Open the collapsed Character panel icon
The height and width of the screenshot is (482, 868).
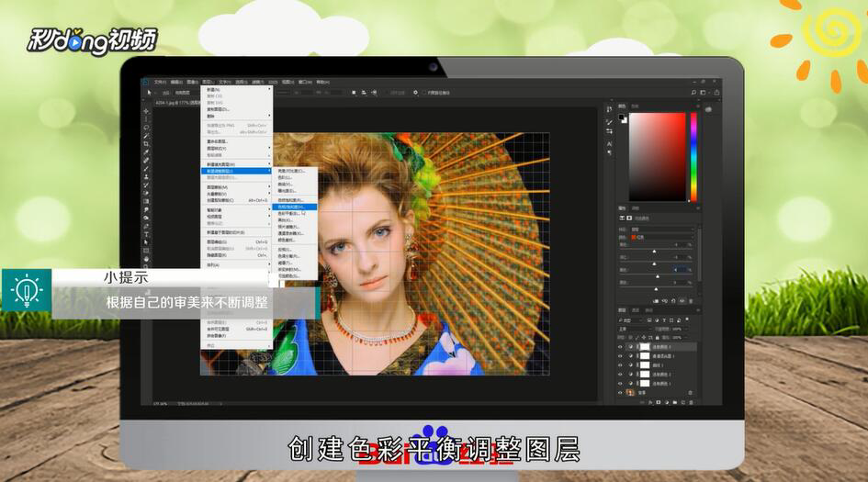(610, 143)
